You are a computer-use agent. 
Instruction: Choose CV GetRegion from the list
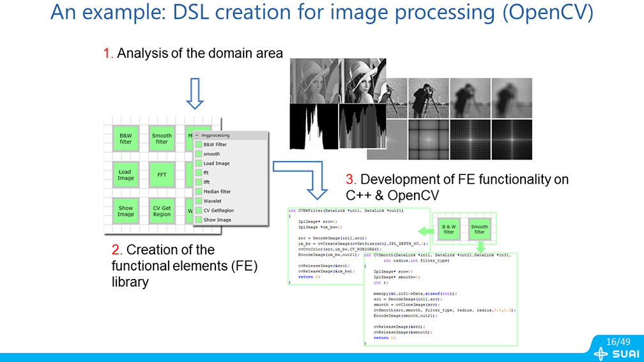[218, 210]
